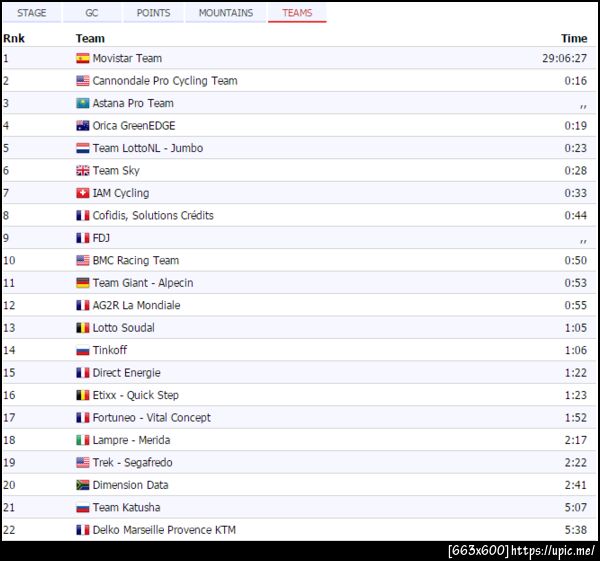The image size is (600, 561).
Task: Open the Team Giant - Alpecin link
Action: [x=143, y=283]
